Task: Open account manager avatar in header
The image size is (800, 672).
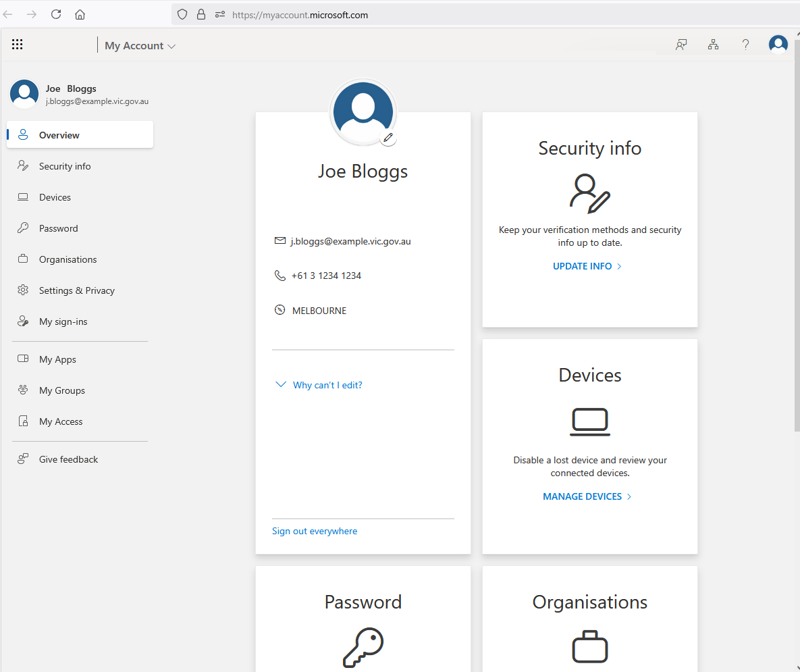Action: click(x=778, y=45)
